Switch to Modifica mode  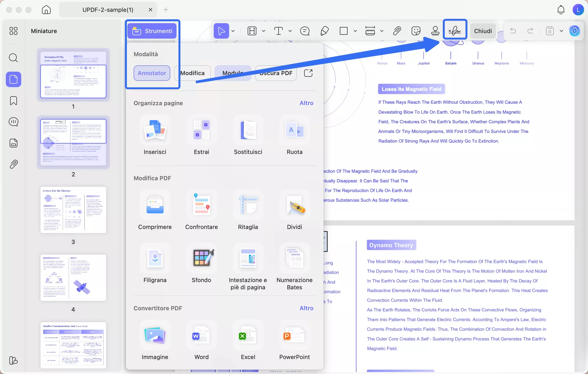[x=192, y=73]
